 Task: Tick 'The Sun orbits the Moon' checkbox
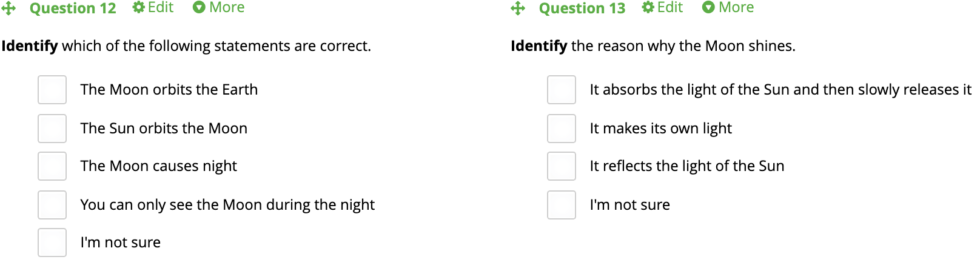[x=52, y=129]
